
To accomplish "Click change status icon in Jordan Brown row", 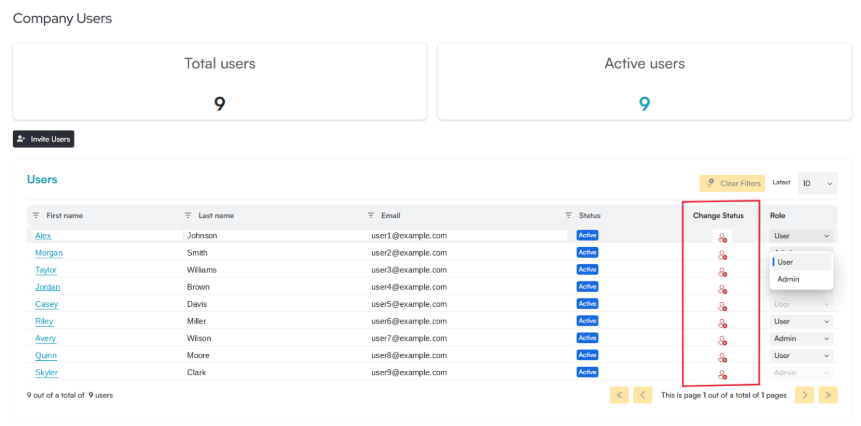I will (x=722, y=289).
